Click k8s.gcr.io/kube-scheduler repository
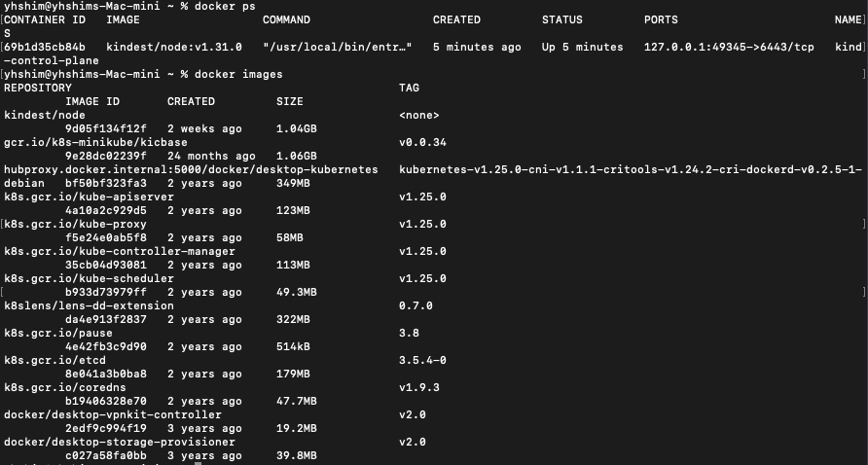This screenshot has width=868, height=465. coord(90,278)
